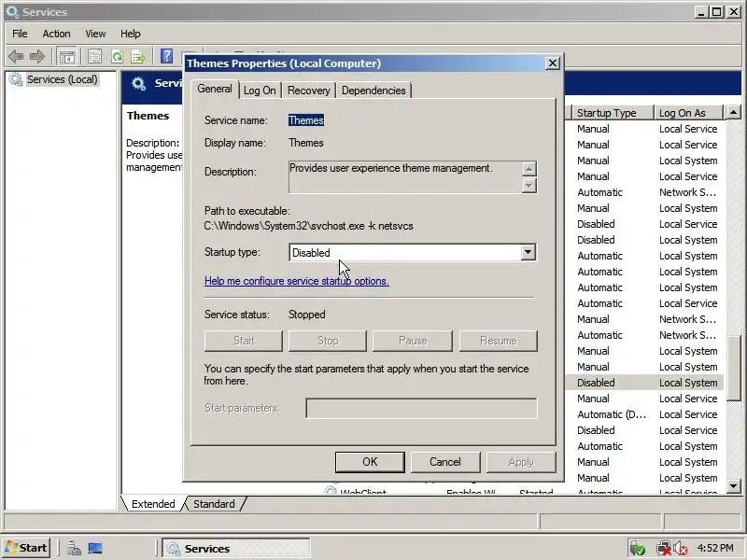
Task: Click the Stopped service status text
Action: coord(307,315)
